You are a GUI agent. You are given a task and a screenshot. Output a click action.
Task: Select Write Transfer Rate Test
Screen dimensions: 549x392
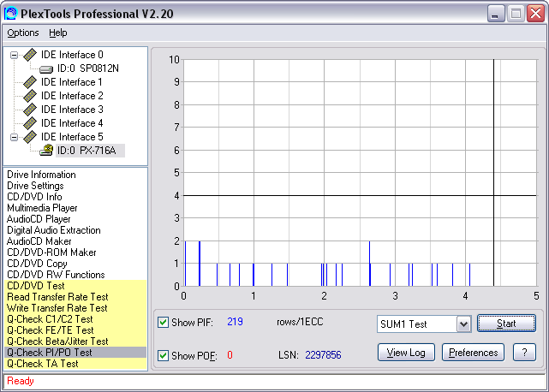click(x=75, y=308)
